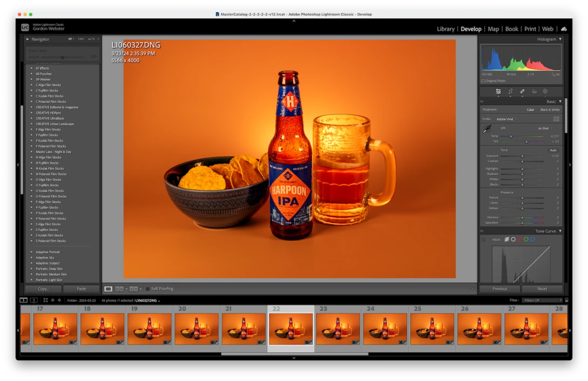Click the filter lock switch icon

[x=566, y=300]
